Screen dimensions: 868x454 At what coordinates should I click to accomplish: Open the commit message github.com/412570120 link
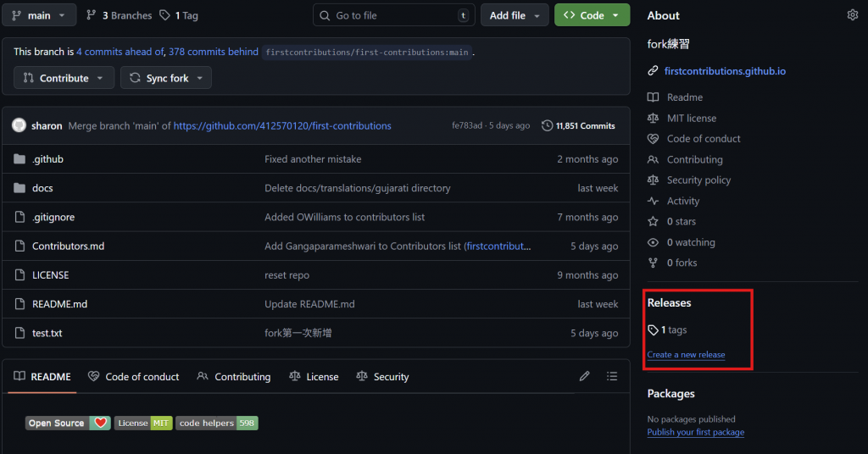pyautogui.click(x=282, y=125)
